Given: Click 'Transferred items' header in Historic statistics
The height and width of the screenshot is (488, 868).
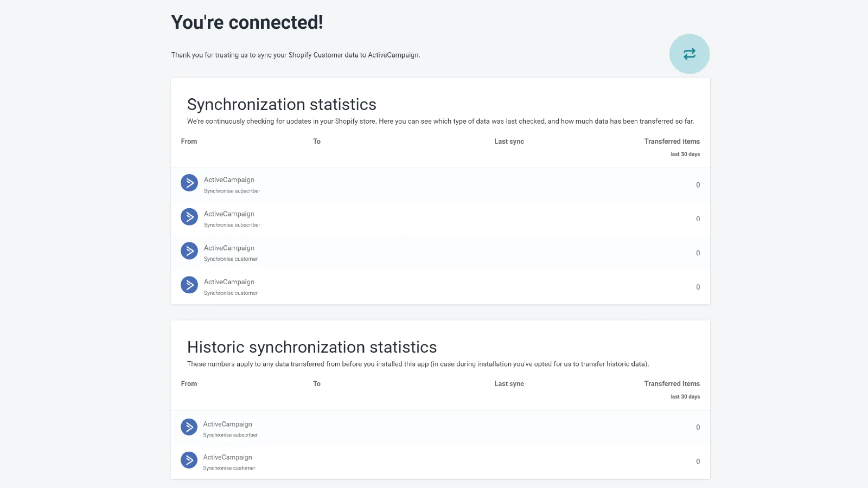Looking at the screenshot, I should [x=672, y=384].
